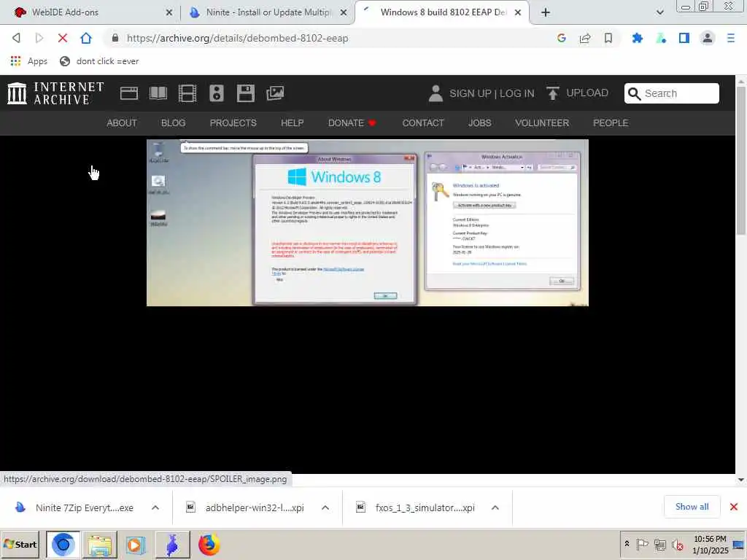Click the page vertical scrollbar
This screenshot has height=560, width=747.
[x=741, y=160]
